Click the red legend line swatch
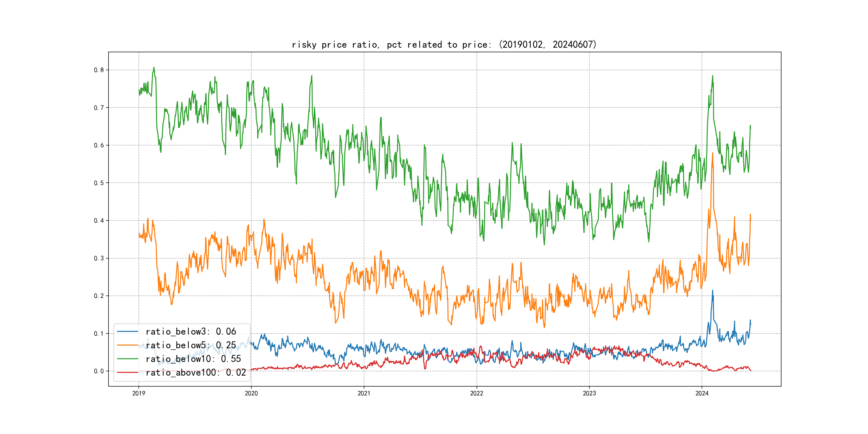The image size is (868, 434). 127,372
